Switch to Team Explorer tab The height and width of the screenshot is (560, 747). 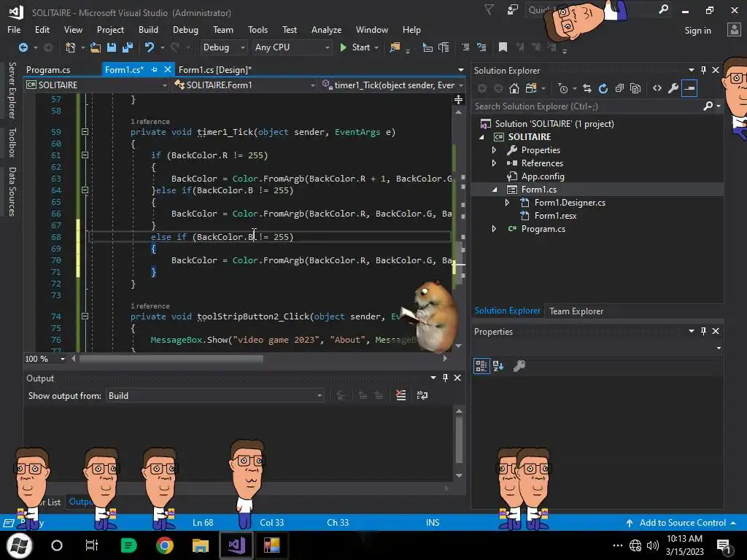pyautogui.click(x=576, y=311)
